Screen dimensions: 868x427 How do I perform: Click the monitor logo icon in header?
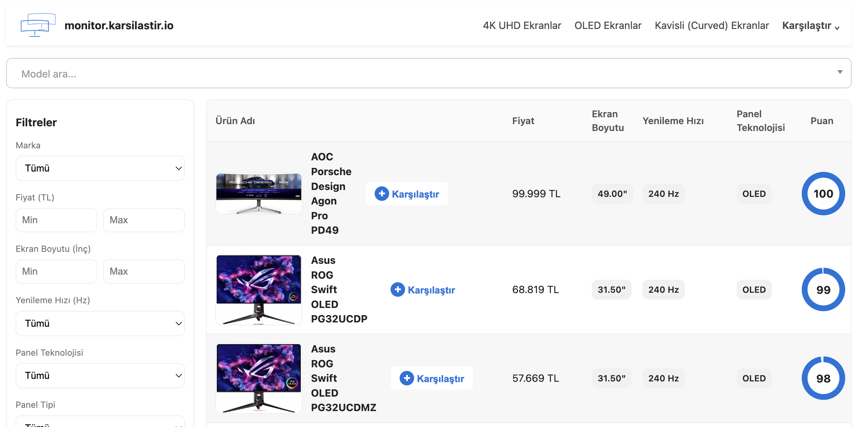point(38,25)
